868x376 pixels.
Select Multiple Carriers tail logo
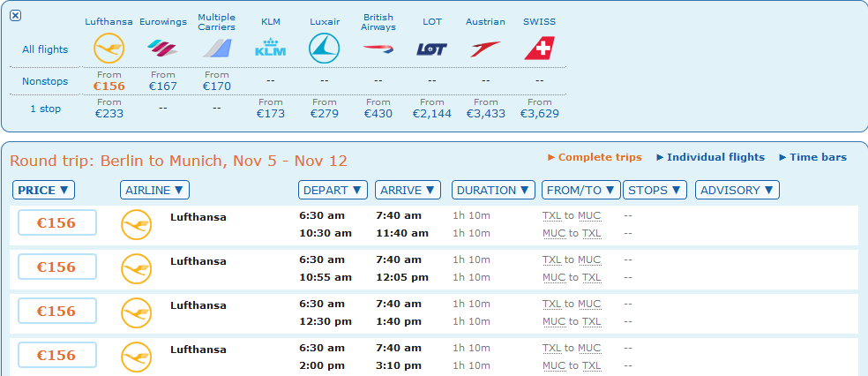(216, 49)
